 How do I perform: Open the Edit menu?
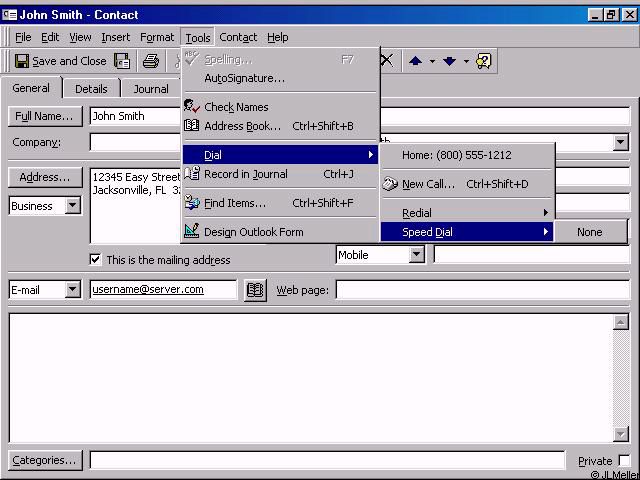point(50,38)
